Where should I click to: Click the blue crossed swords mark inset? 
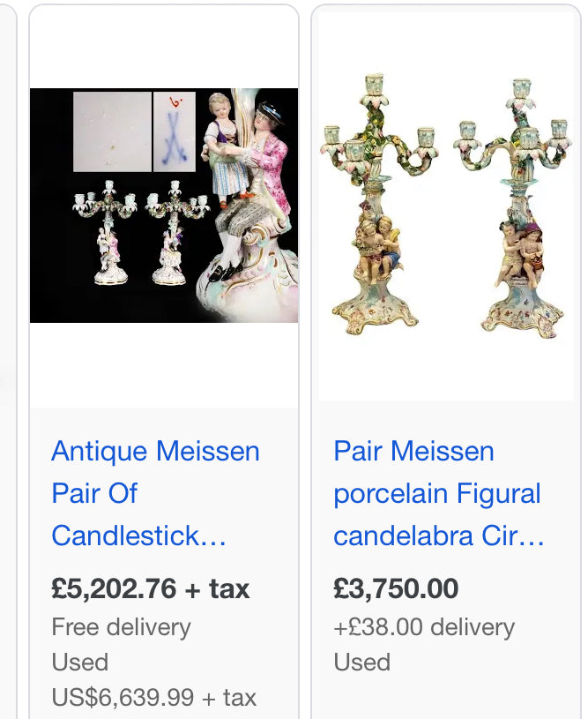175,132
